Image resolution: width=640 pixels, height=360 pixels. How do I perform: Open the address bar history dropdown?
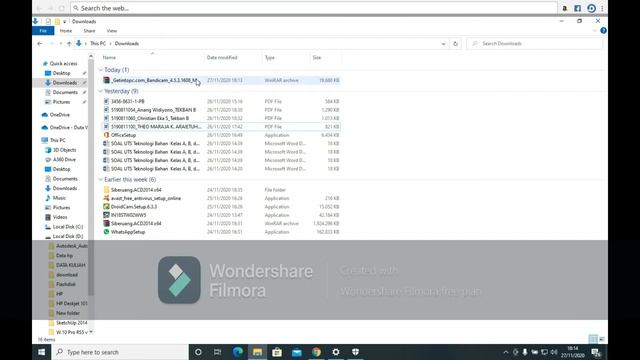tap(443, 44)
